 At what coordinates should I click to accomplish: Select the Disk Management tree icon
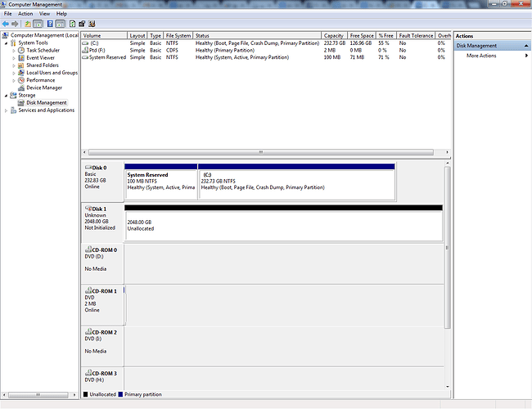point(21,102)
